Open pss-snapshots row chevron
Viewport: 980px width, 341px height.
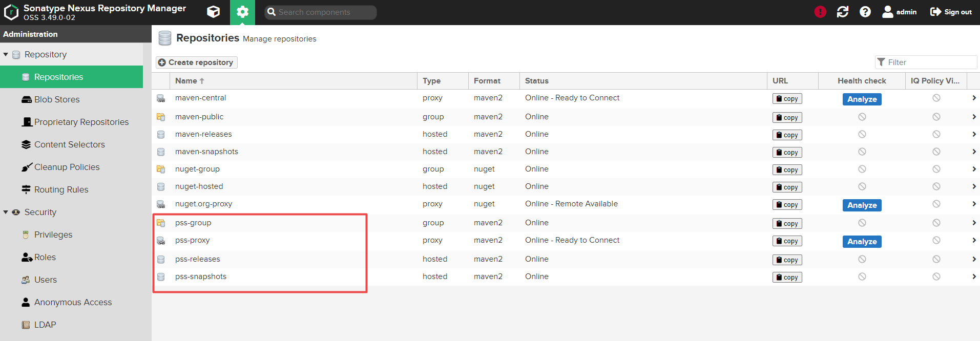[973, 276]
